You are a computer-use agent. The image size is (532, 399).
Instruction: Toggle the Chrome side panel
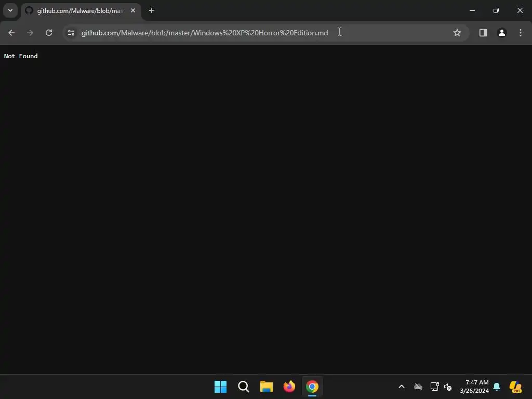(x=483, y=33)
